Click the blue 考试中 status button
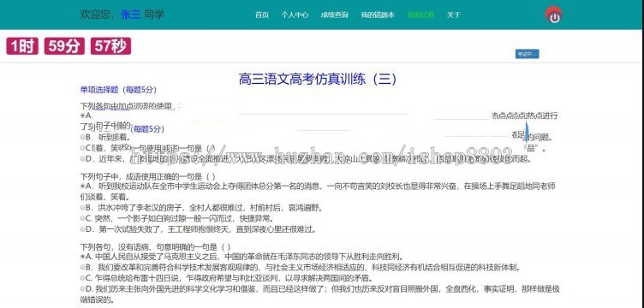This screenshot has height=308, width=644. click(527, 54)
